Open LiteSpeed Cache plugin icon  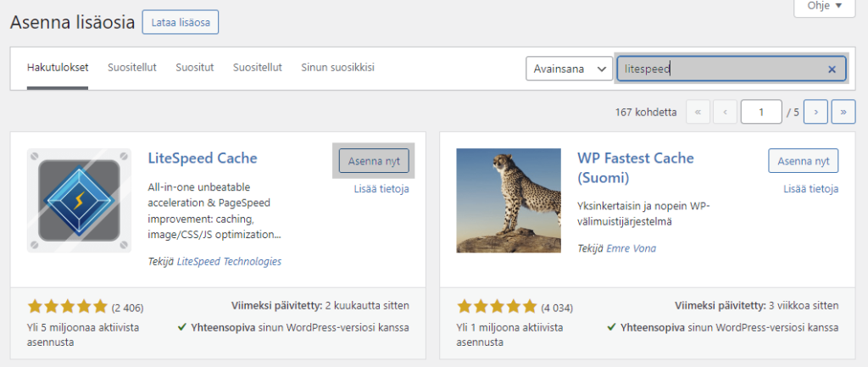[x=79, y=200]
